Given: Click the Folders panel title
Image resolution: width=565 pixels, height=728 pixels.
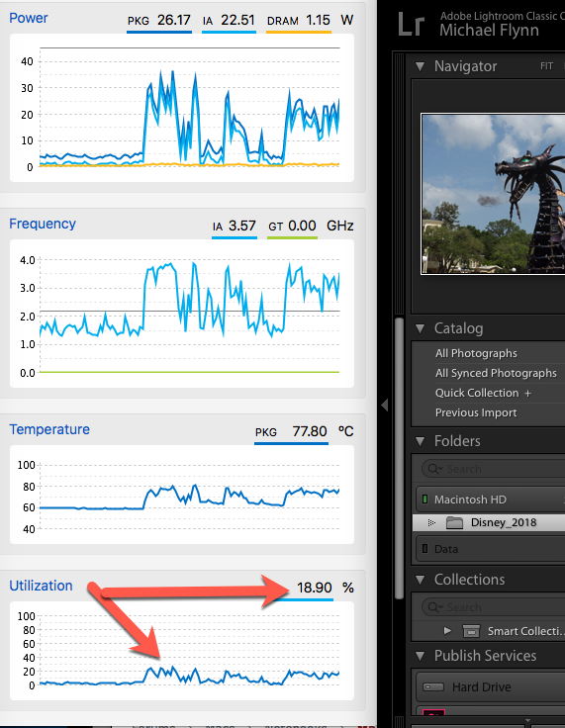Looking at the screenshot, I should click(457, 441).
